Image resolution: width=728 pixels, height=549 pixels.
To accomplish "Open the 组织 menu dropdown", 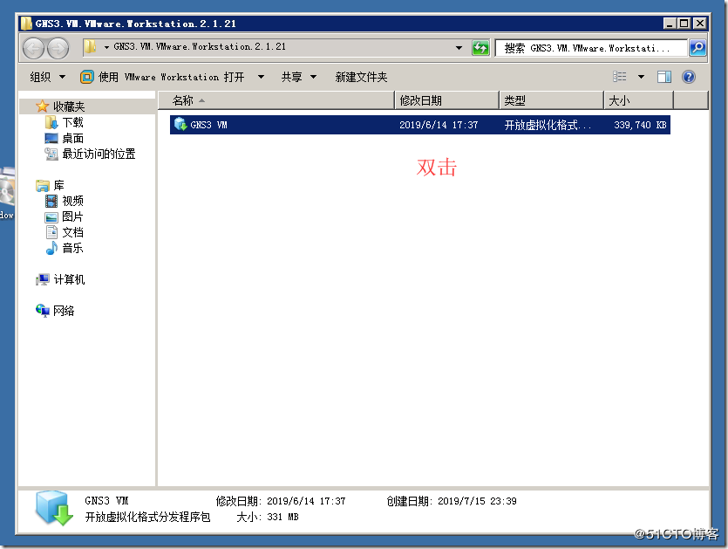I will click(x=48, y=77).
